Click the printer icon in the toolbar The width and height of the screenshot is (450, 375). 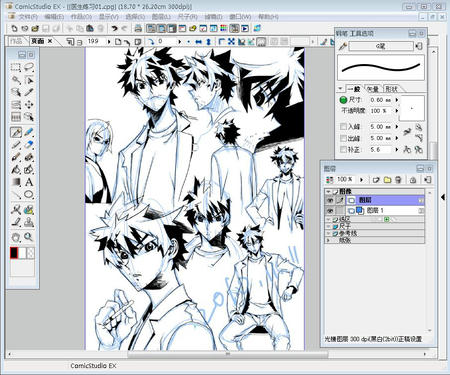(138, 28)
